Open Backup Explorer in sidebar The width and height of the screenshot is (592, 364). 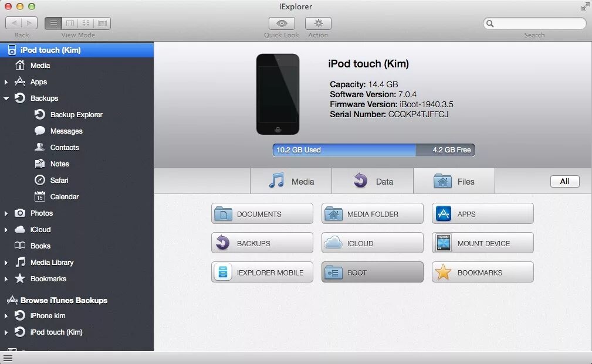76,115
